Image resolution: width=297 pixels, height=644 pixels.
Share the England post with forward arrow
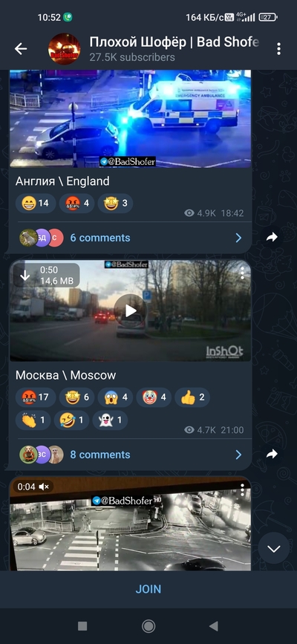(x=272, y=238)
